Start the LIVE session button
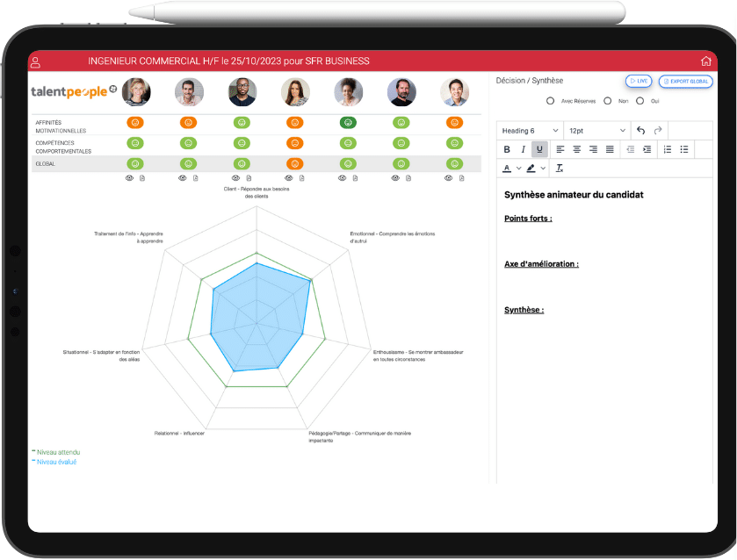Viewport: 737px width, 560px height. (x=639, y=82)
